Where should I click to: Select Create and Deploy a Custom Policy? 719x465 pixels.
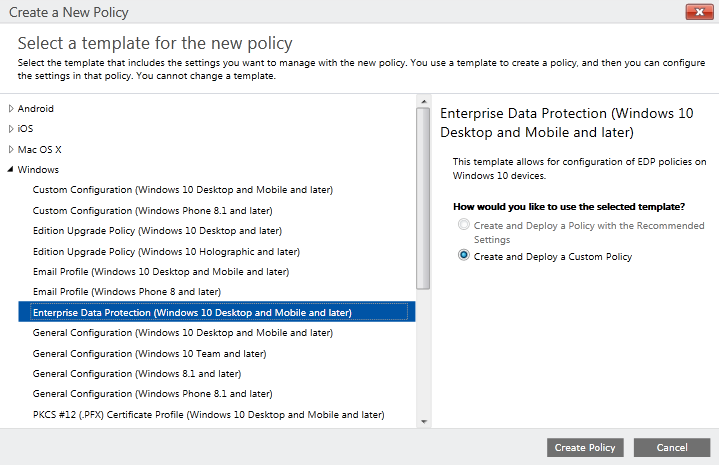click(x=464, y=256)
